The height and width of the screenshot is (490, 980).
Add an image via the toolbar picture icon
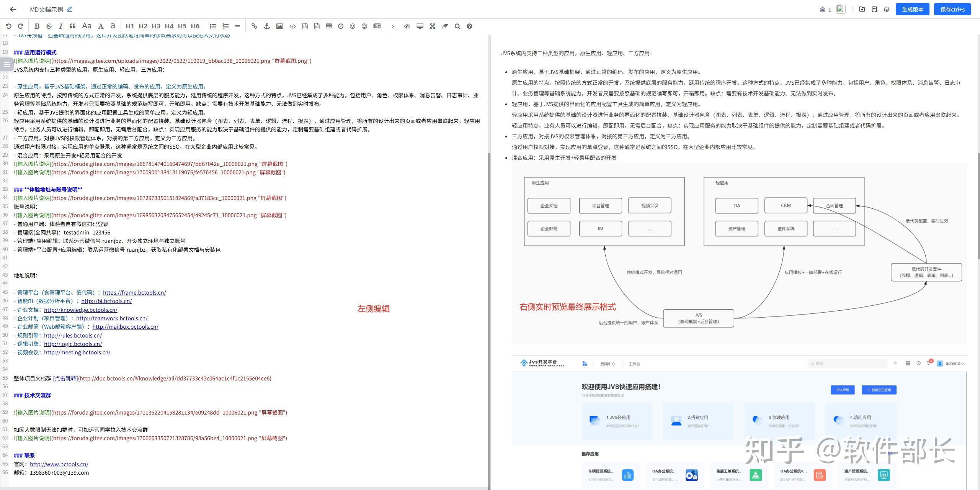coord(279,26)
